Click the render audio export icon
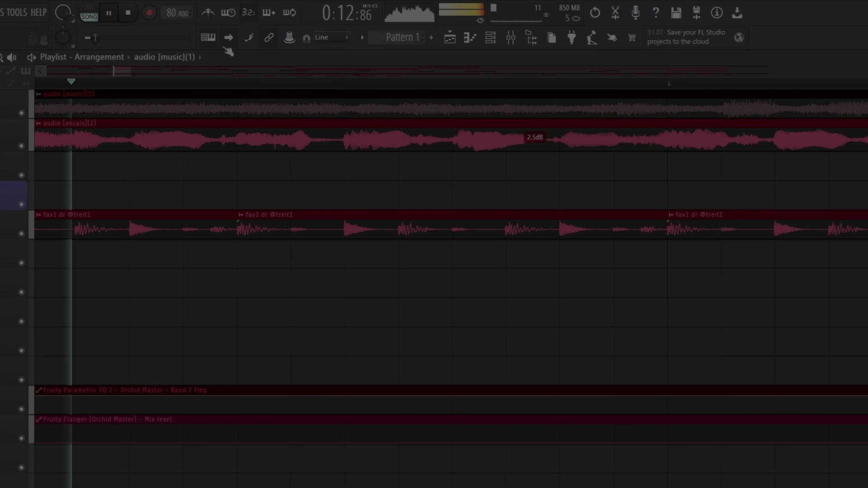 (697, 13)
